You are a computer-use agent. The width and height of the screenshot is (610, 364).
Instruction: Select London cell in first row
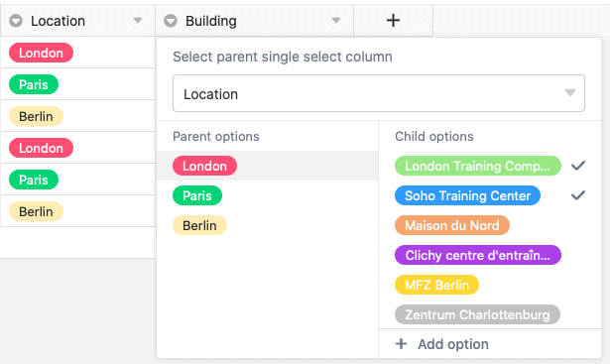pos(41,53)
